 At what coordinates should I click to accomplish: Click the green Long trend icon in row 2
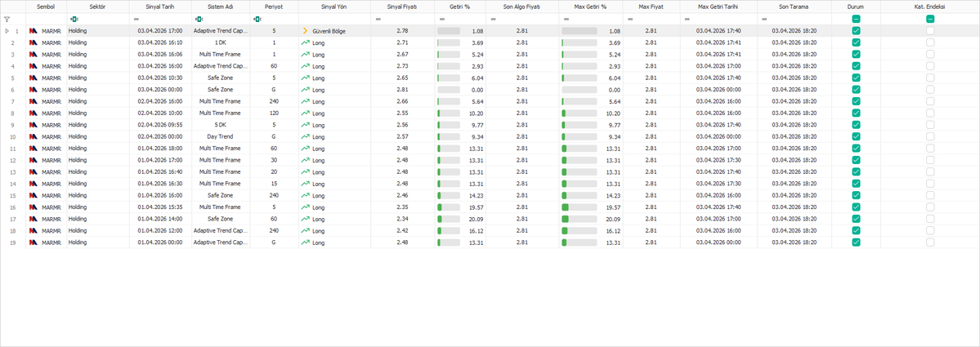coord(305,42)
